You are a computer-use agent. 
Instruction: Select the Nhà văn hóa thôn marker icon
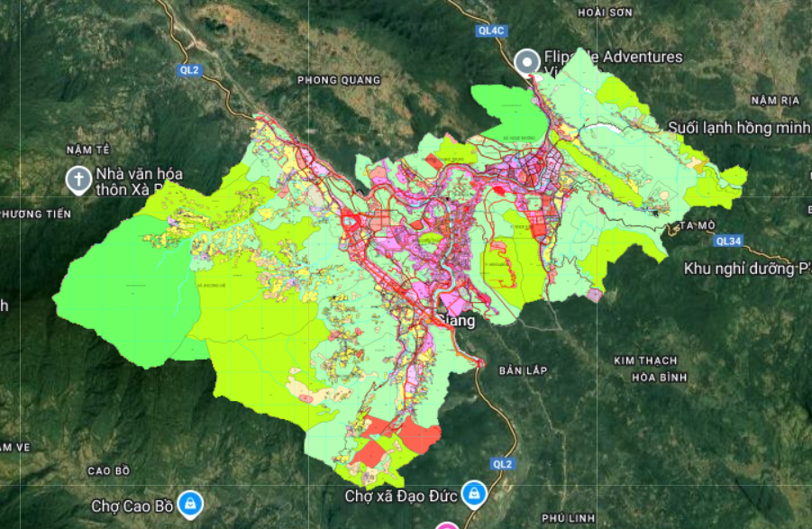point(78,180)
